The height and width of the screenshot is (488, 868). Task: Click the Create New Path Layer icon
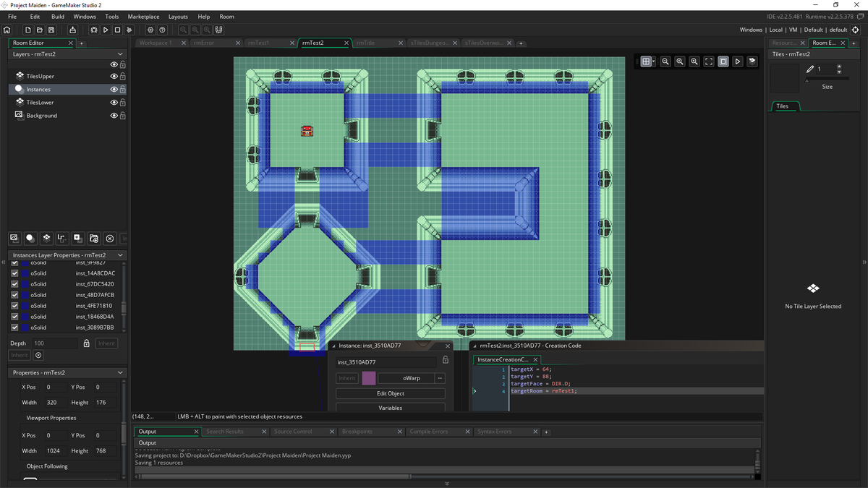(62, 238)
